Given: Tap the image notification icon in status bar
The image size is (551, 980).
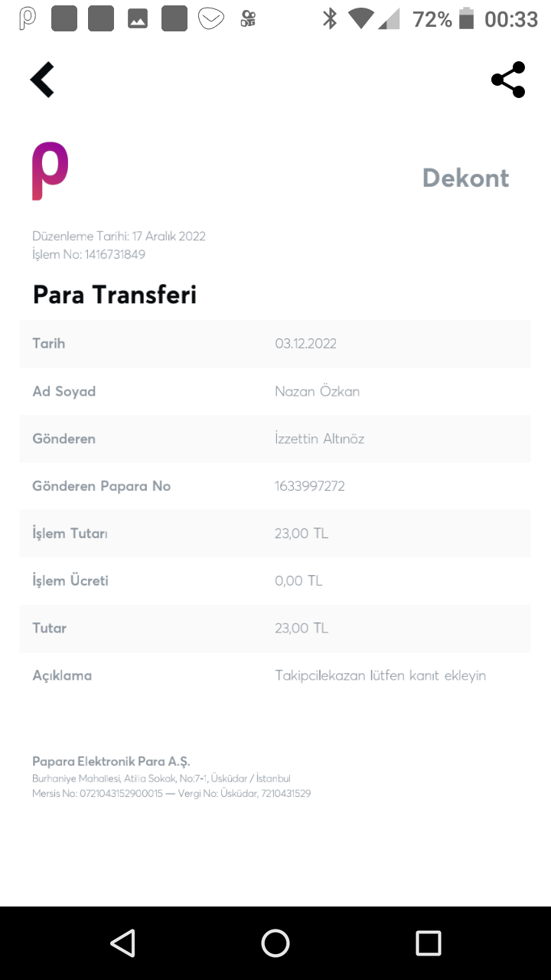Looking at the screenshot, I should click(138, 18).
